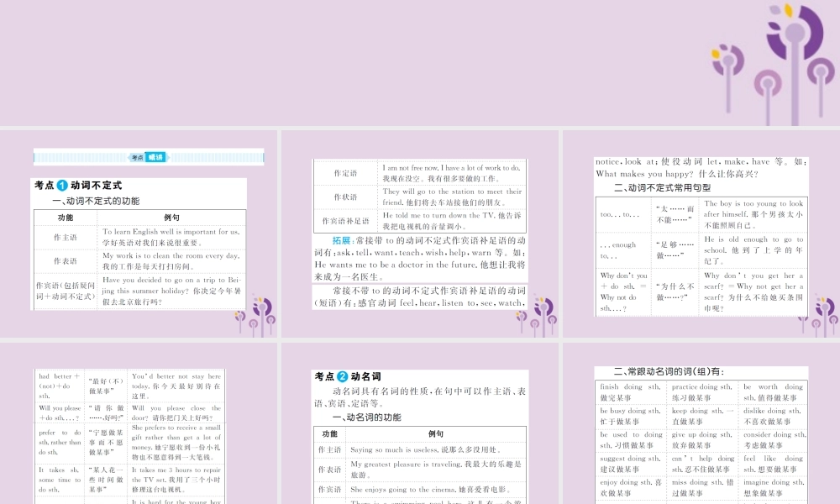Click the 作宾语补足语 table cell
Image resolution: width=840 pixels, height=504 pixels.
pyautogui.click(x=345, y=221)
